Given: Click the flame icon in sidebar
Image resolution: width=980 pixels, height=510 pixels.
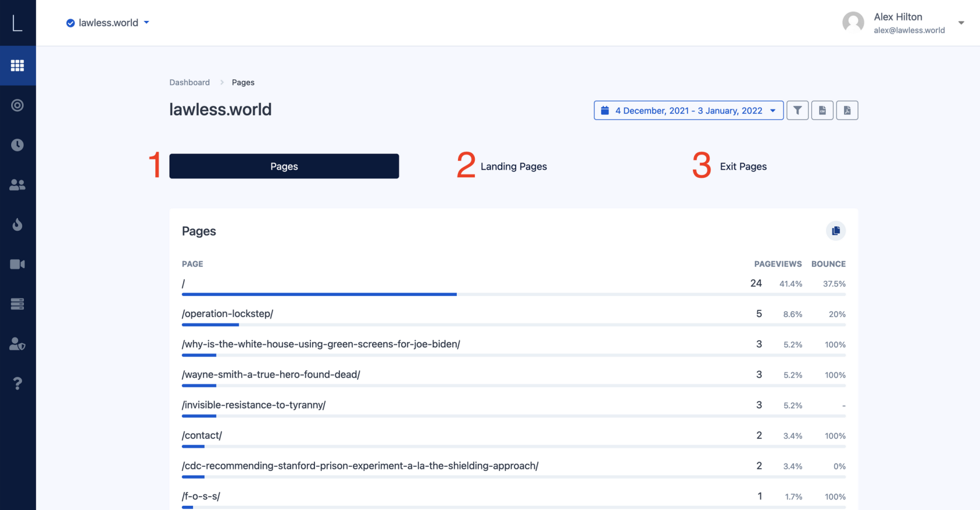Looking at the screenshot, I should [17, 224].
